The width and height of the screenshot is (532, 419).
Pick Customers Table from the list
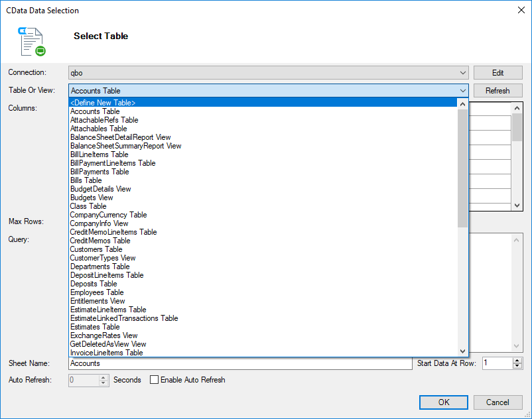[96, 249]
